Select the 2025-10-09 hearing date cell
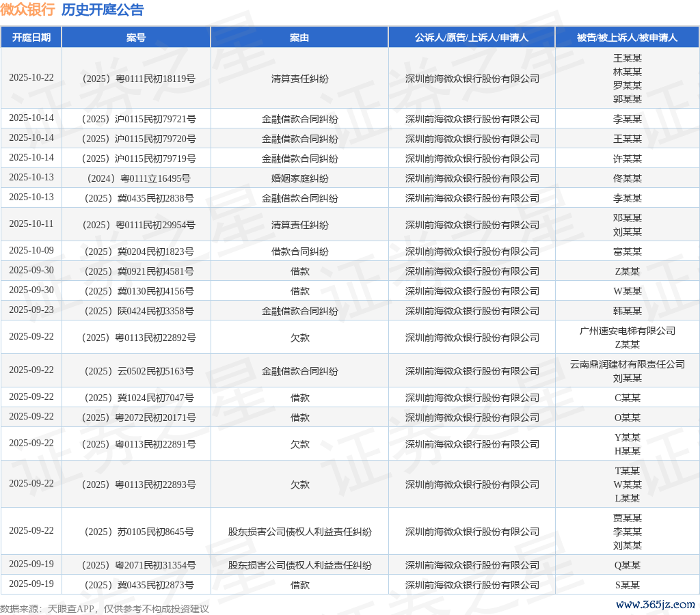Image resolution: width=700 pixels, height=615 pixels. 31,251
